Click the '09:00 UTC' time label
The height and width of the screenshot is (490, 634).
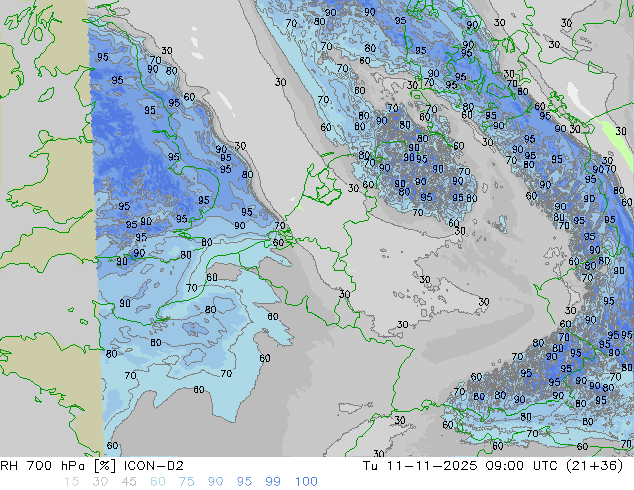point(523,466)
